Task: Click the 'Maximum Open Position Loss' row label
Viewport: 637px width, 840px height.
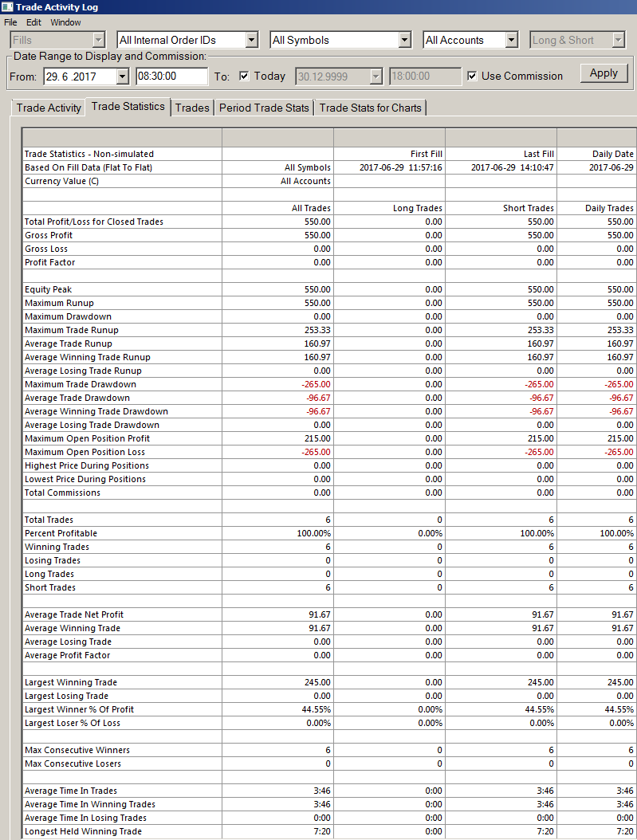Action: click(x=85, y=452)
